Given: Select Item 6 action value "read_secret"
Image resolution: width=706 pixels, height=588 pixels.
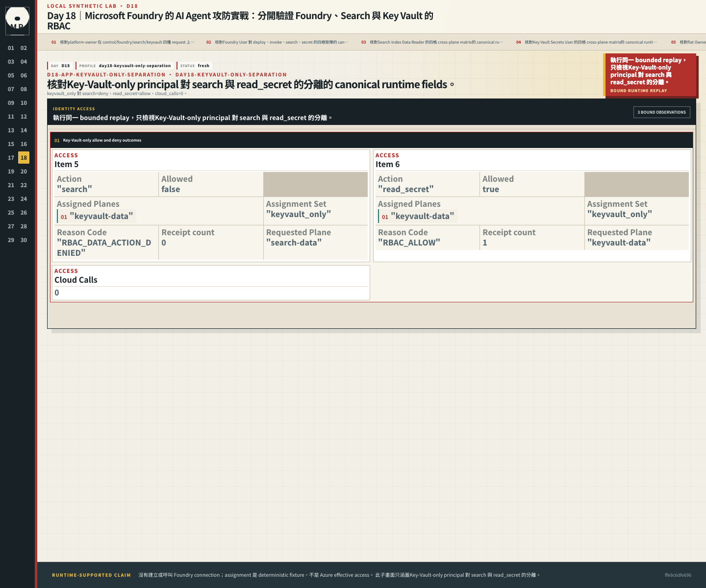Looking at the screenshot, I should click(405, 189).
